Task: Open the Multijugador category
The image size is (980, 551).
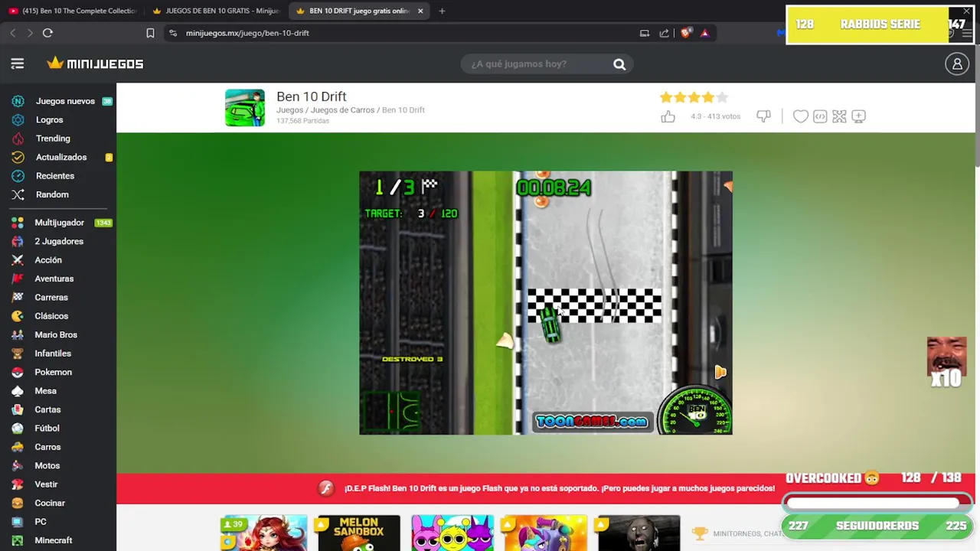Action: (x=60, y=223)
